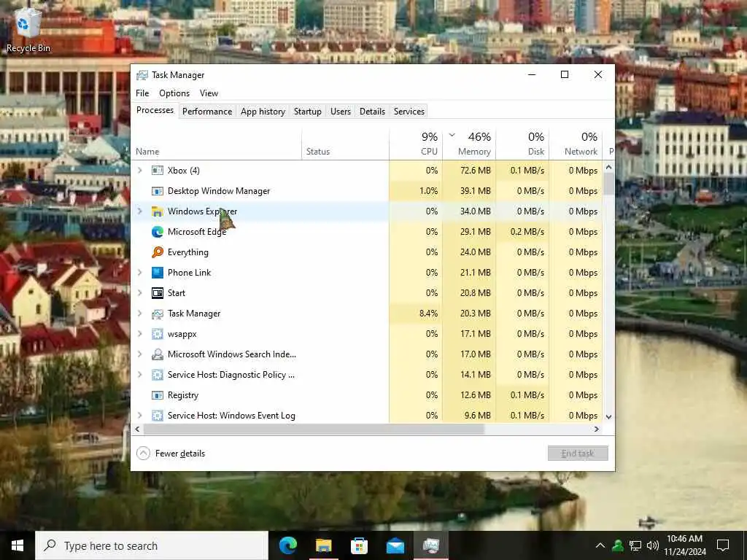Switch to the Performance tab
747x560 pixels.
point(207,112)
